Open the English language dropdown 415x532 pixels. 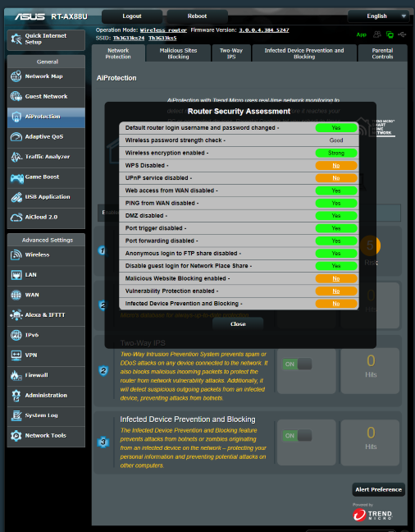coord(378,16)
